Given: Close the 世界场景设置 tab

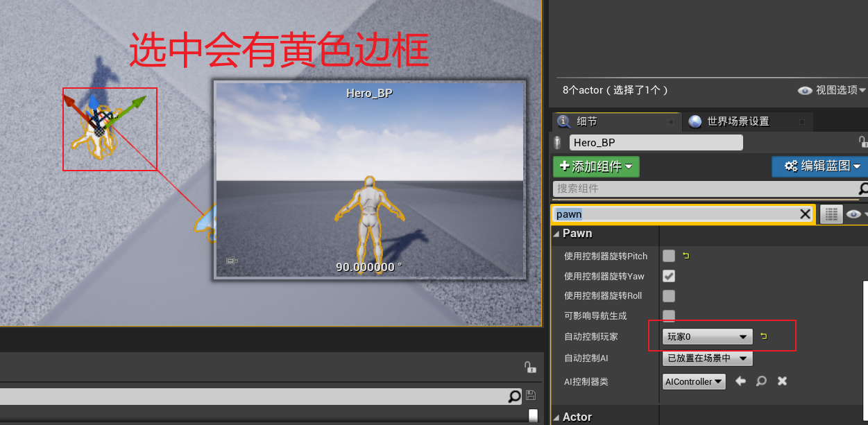Looking at the screenshot, I should coord(801,121).
